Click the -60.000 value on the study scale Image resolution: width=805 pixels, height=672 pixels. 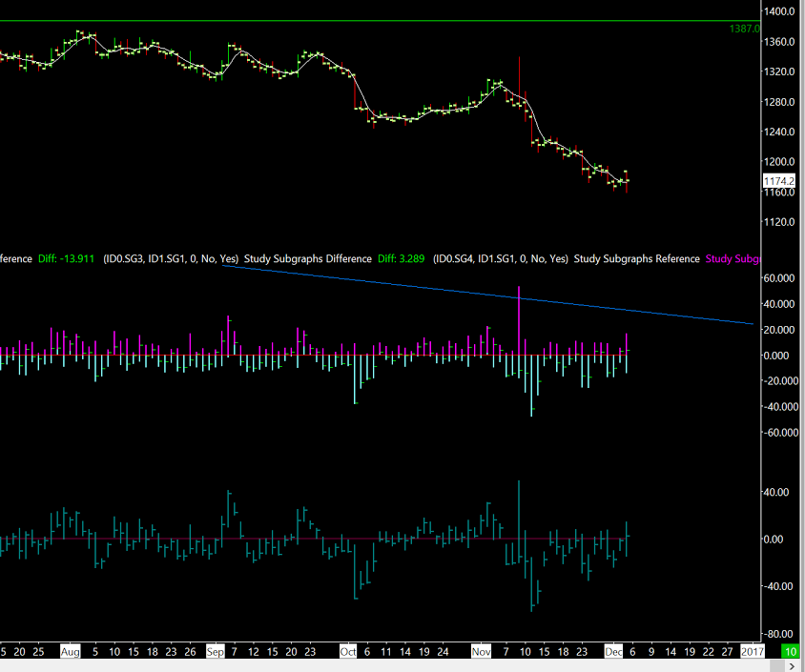(780, 433)
